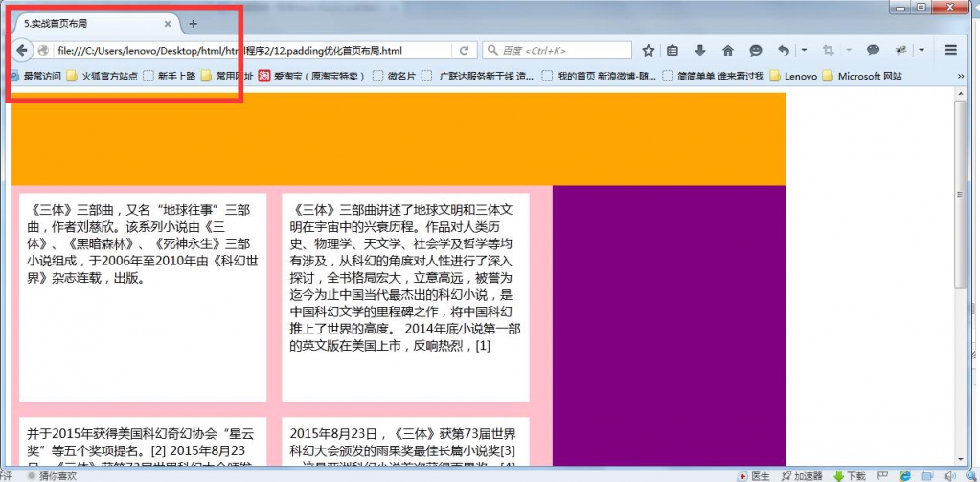
Task: Open dropdown beside the last toolbar icon
Action: tap(922, 51)
